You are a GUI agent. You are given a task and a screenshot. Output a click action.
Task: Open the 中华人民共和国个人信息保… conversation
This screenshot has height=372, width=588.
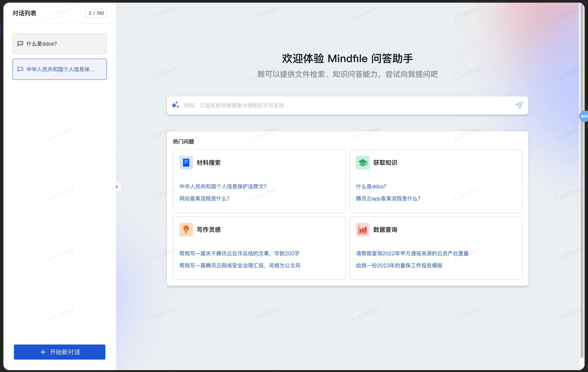click(60, 69)
